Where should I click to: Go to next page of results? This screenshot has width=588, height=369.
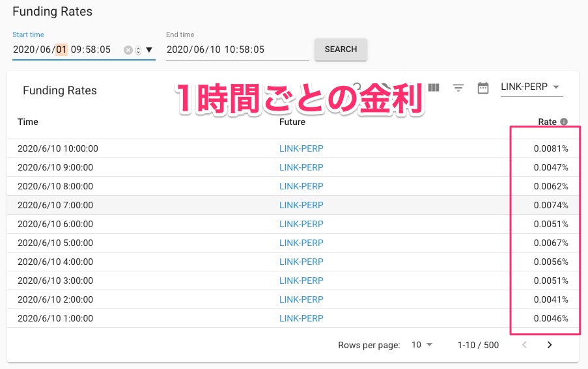(x=550, y=345)
